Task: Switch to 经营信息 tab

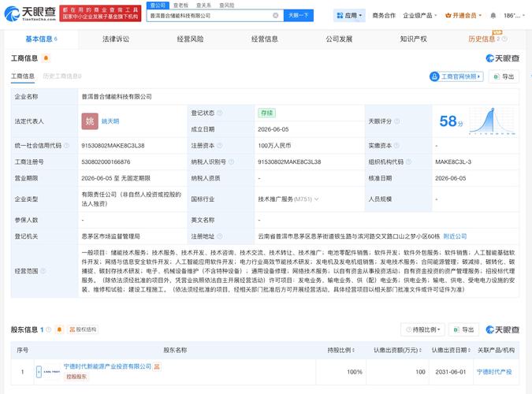Action: [265, 39]
